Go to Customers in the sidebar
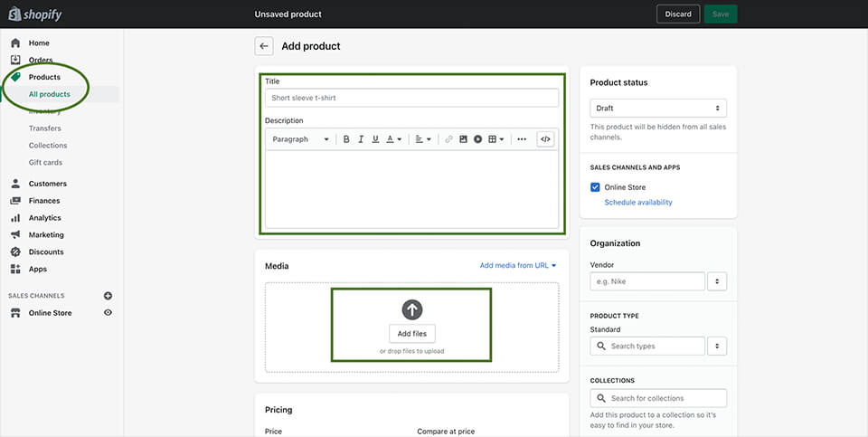 [47, 184]
